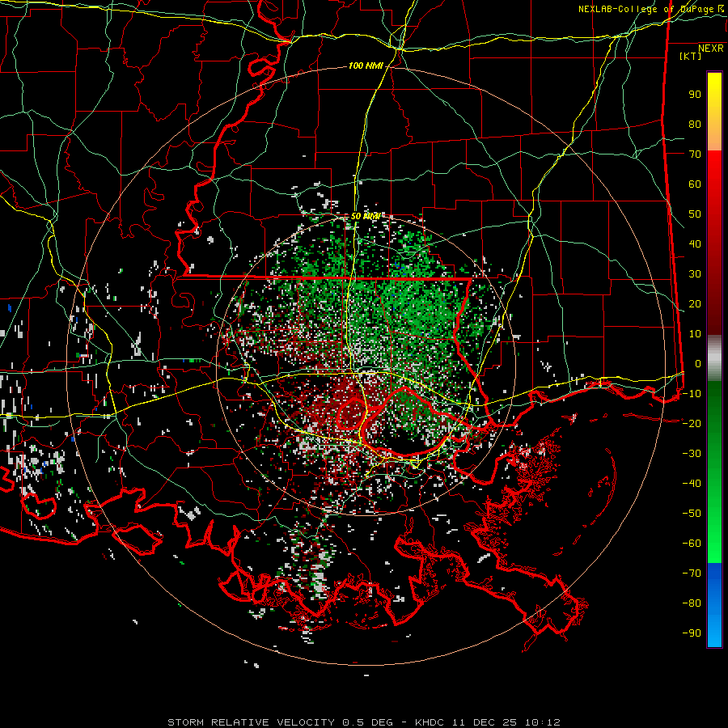Viewport: 728px width, 728px height.
Task: Click the 10 value on the velocity scale
Action: click(x=695, y=334)
